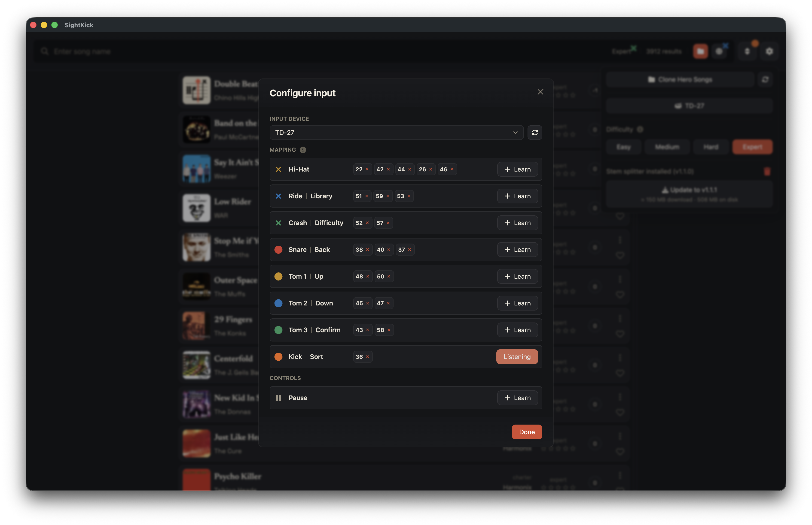Open the settings gear icon
The image size is (812, 525).
pos(769,51)
